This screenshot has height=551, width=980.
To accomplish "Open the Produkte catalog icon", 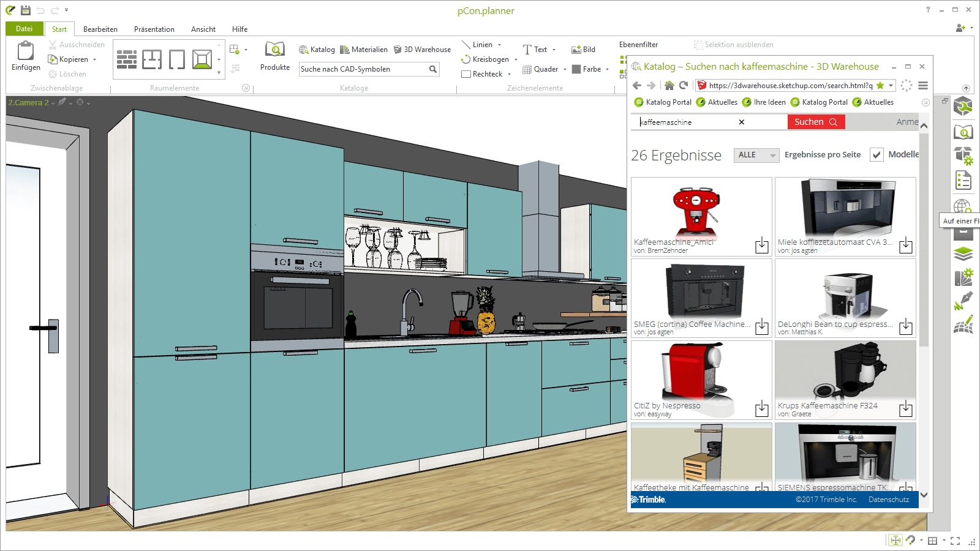I will coord(274,50).
